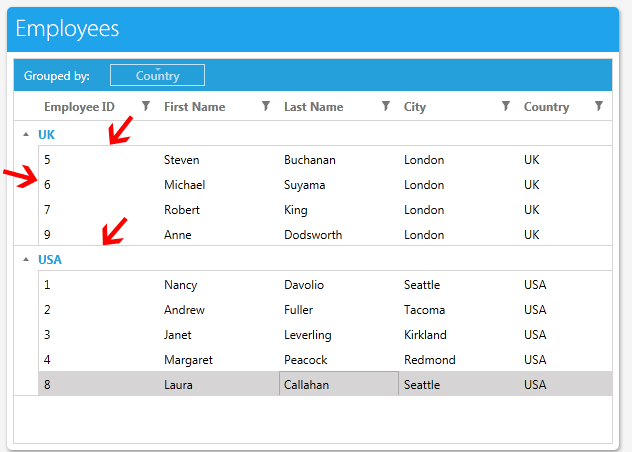This screenshot has width=632, height=452.
Task: Open the First Name column filter icon
Action: point(265,106)
